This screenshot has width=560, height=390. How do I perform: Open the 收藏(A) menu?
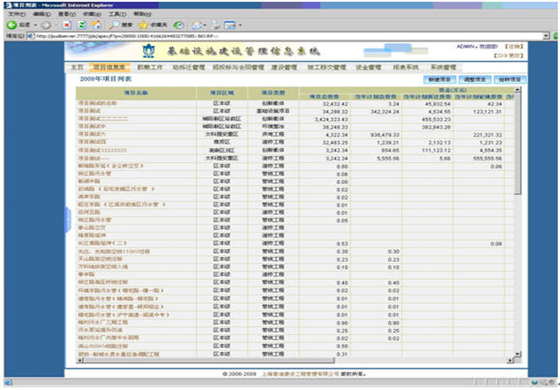pyautogui.click(x=92, y=14)
